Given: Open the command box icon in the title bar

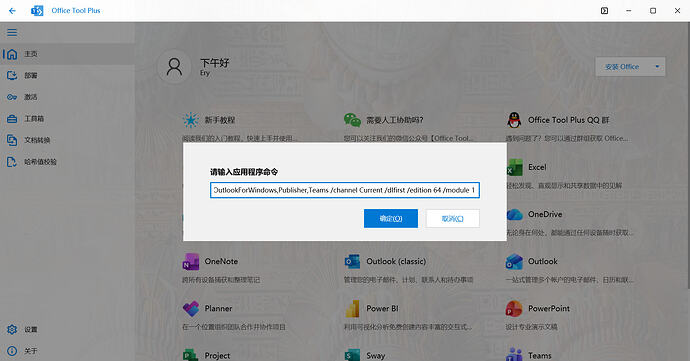Looking at the screenshot, I should coord(604,11).
